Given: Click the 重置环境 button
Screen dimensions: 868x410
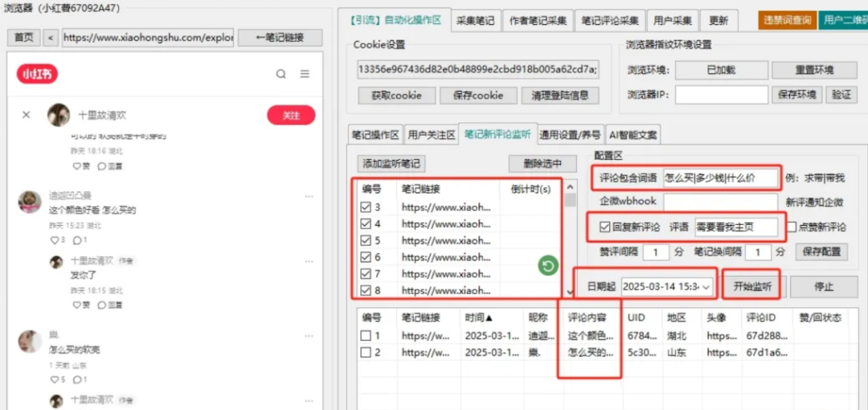Looking at the screenshot, I should 813,71.
